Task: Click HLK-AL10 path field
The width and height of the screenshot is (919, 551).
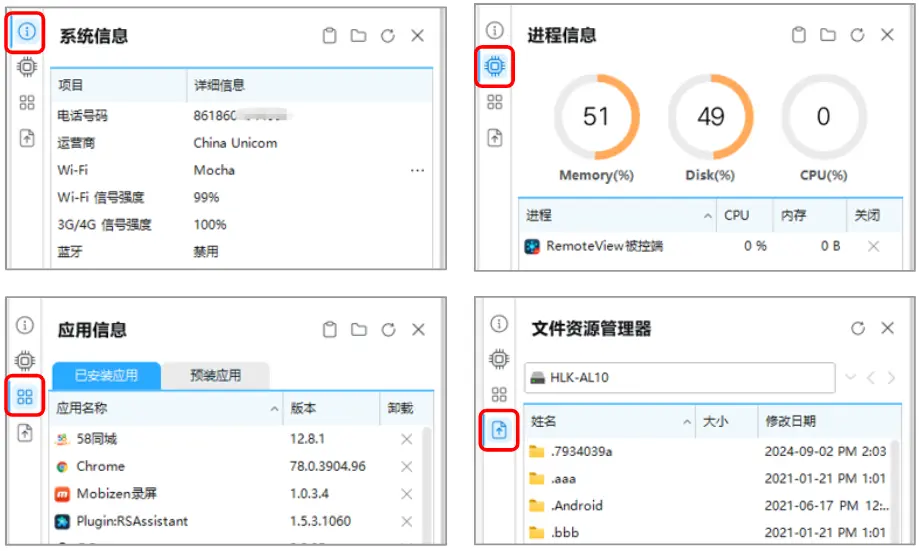Action: pos(680,377)
